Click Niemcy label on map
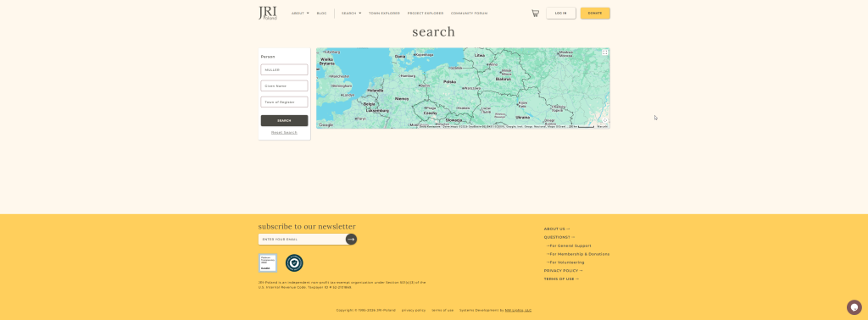Viewport: 868px width, 320px height. click(x=401, y=98)
